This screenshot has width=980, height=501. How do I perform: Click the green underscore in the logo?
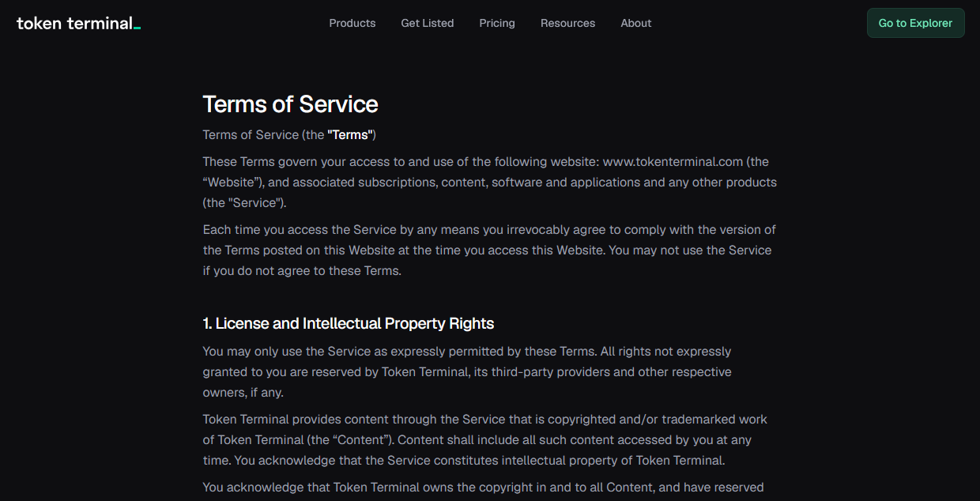(138, 29)
